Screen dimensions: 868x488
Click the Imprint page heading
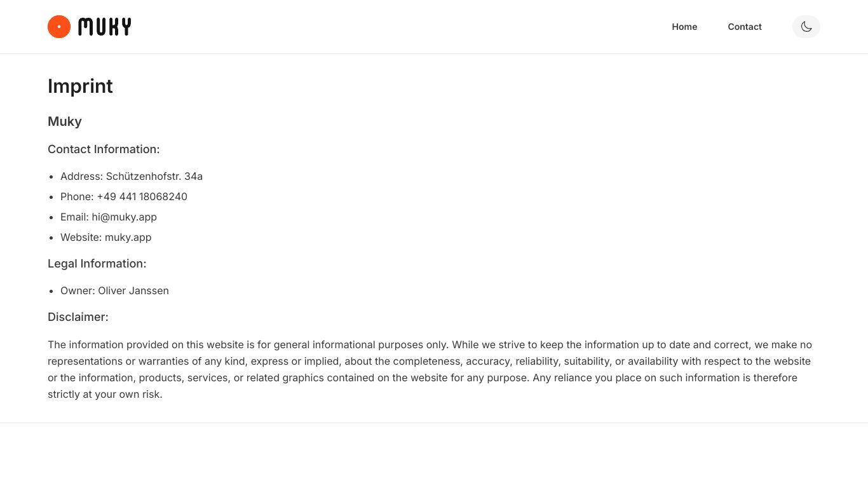coord(80,86)
